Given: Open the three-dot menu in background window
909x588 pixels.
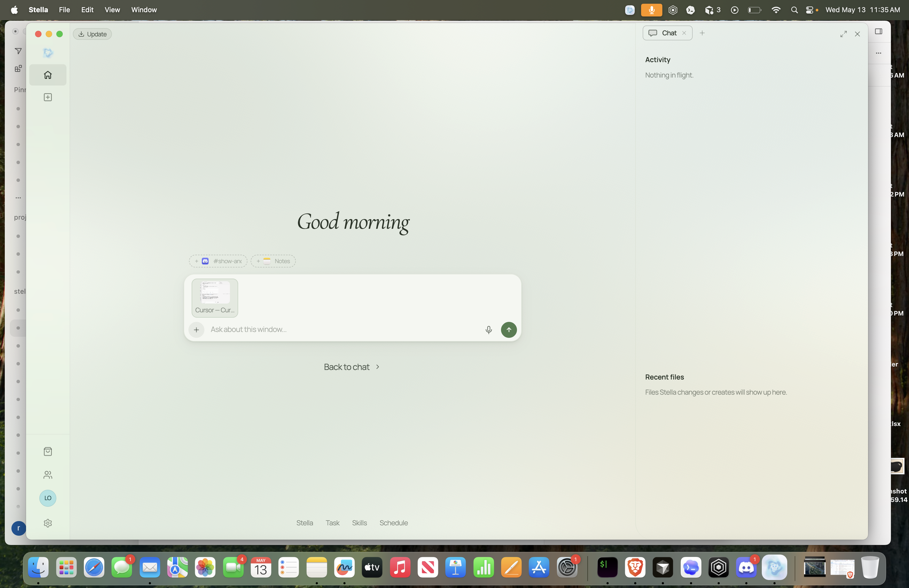Looking at the screenshot, I should click(x=878, y=53).
